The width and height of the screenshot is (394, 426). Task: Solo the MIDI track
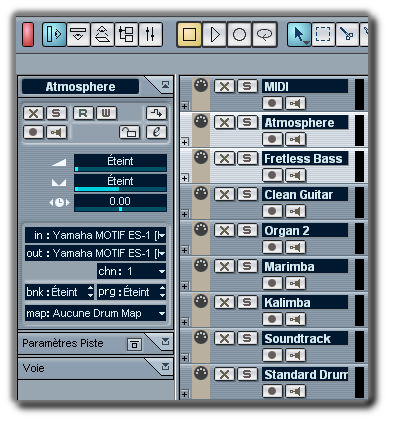click(x=247, y=86)
